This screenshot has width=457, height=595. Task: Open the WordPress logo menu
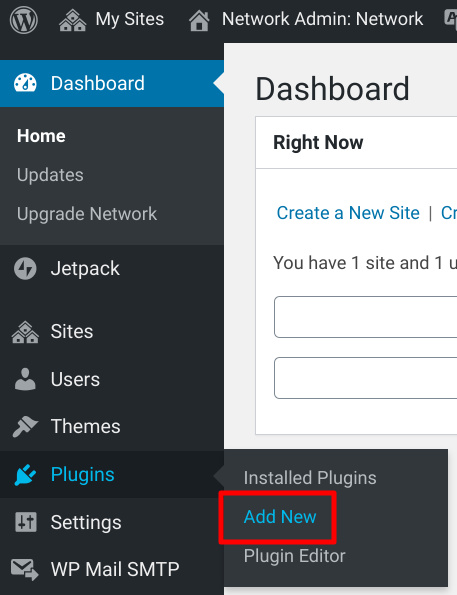(x=24, y=20)
